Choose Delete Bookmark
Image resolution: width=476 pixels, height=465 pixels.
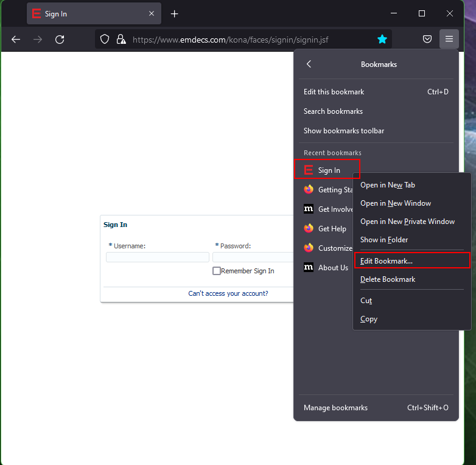click(x=411, y=279)
